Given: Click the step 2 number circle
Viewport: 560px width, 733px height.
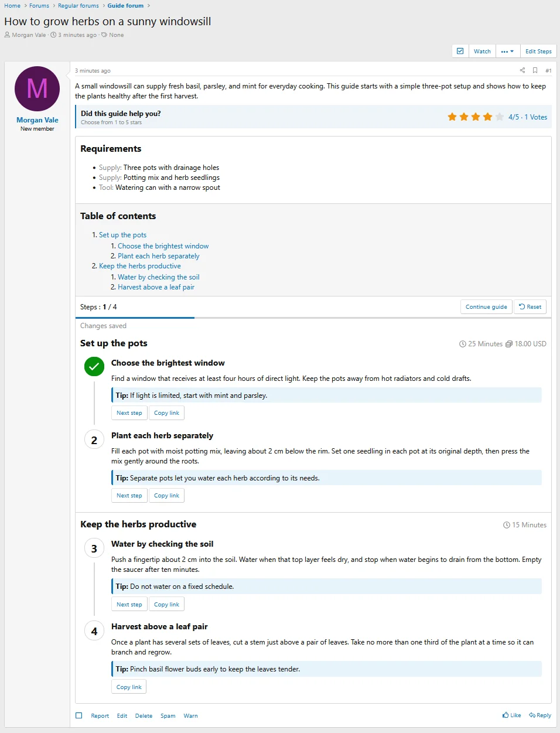Looking at the screenshot, I should (94, 440).
